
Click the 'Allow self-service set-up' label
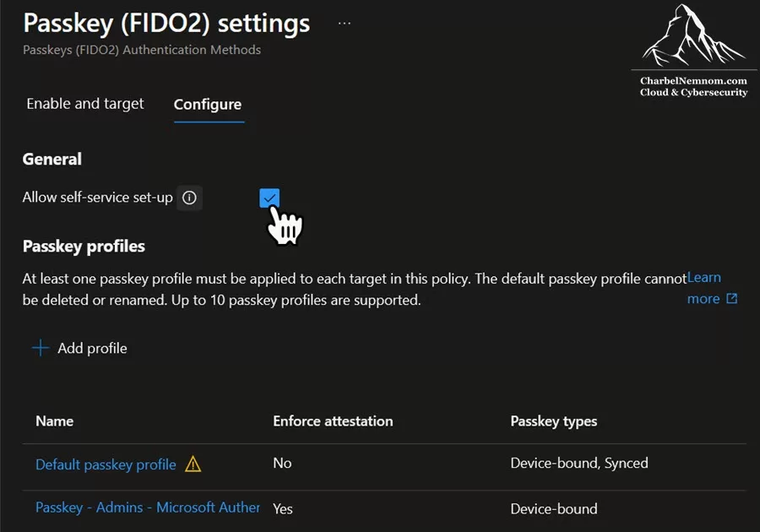pos(97,198)
